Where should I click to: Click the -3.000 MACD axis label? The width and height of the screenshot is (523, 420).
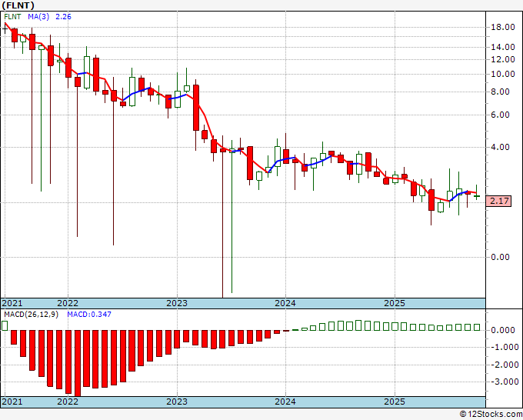coord(503,382)
